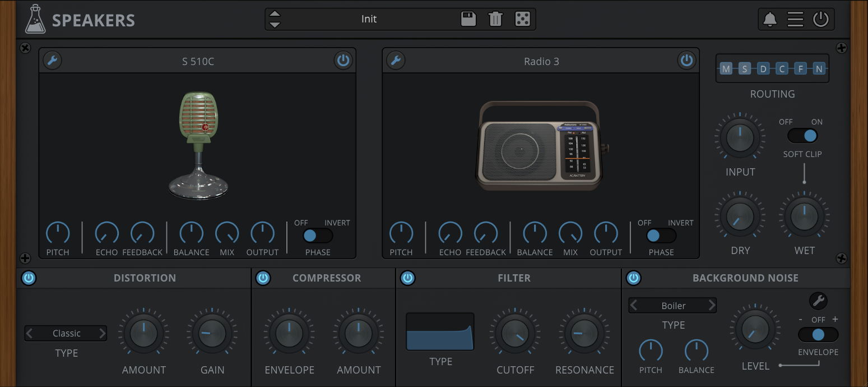This screenshot has width=868, height=387.
Task: Randomize settings with the dice icon
Action: click(x=522, y=19)
